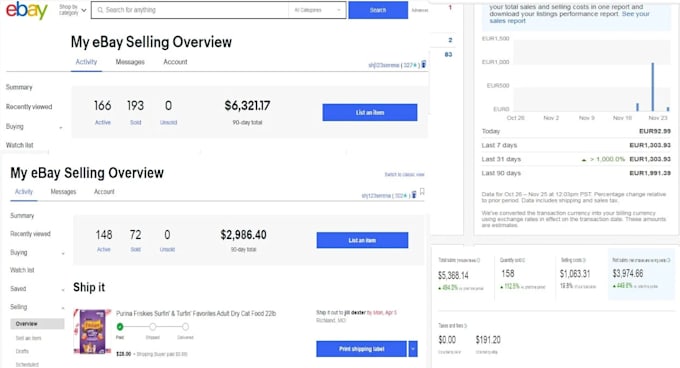Click info icon next to Taxes and fees
The width and height of the screenshot is (680, 368).
(x=465, y=326)
